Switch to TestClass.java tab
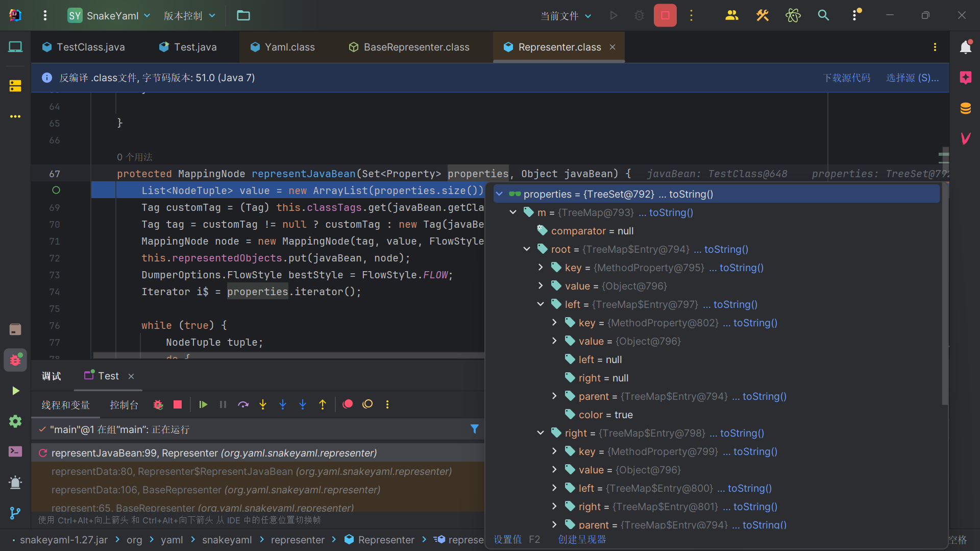980x551 pixels. point(83,47)
